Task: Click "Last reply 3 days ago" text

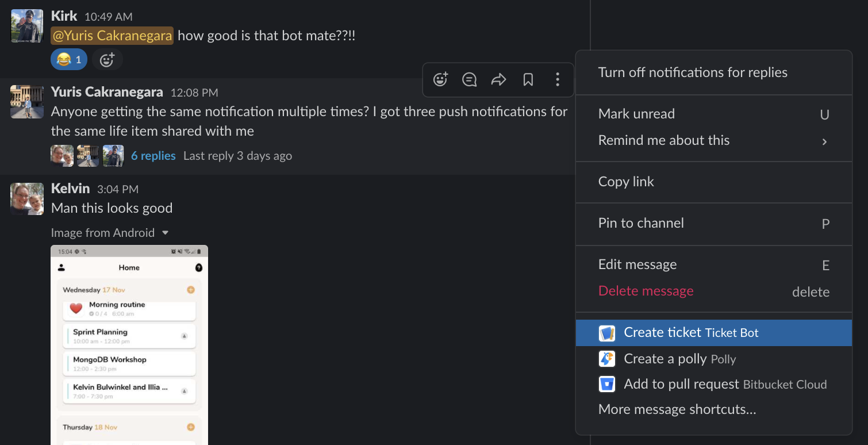Action: (237, 156)
